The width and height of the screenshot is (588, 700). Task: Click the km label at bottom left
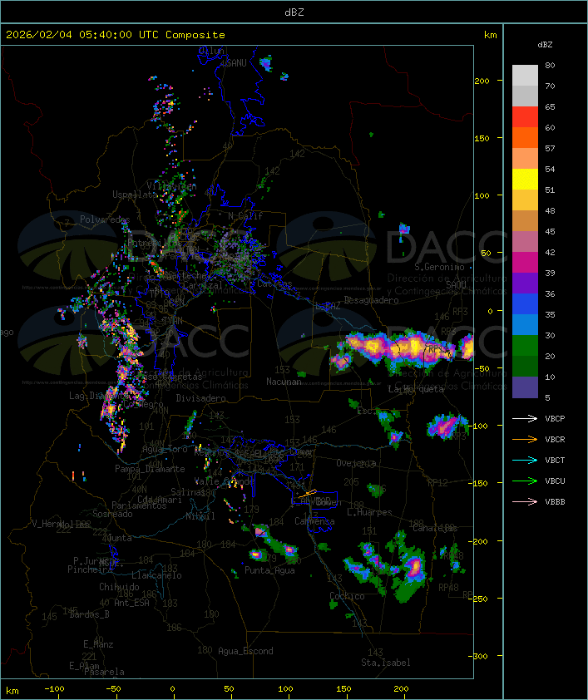[x=12, y=691]
